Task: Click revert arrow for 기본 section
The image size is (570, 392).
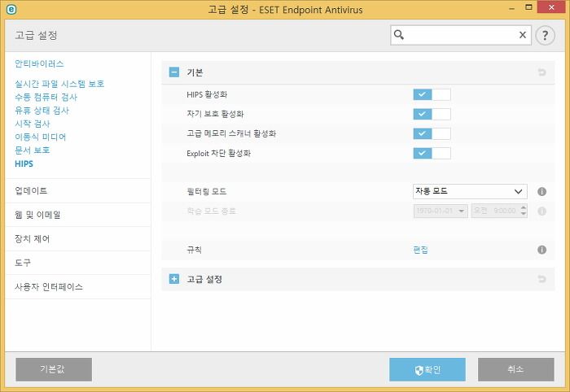Action: tap(541, 72)
